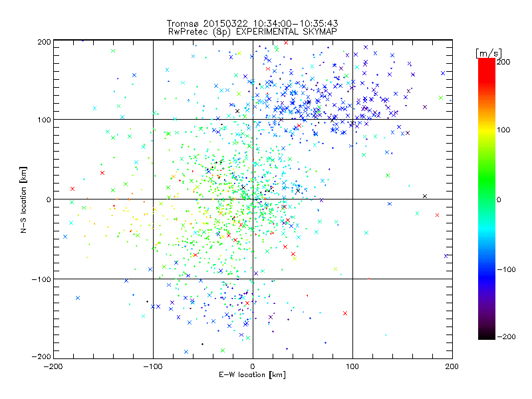
Task: Click the y-axis tick label '-200' at bottom left
Action: (41, 356)
